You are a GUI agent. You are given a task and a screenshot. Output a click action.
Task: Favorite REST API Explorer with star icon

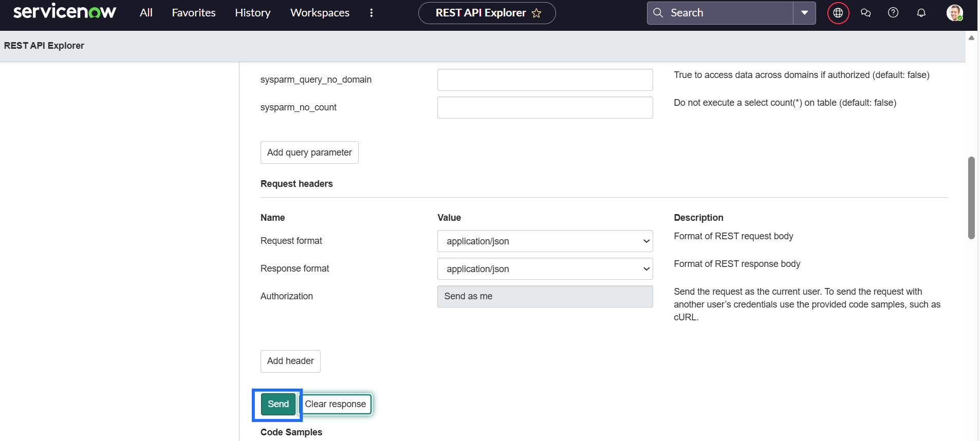pos(537,13)
